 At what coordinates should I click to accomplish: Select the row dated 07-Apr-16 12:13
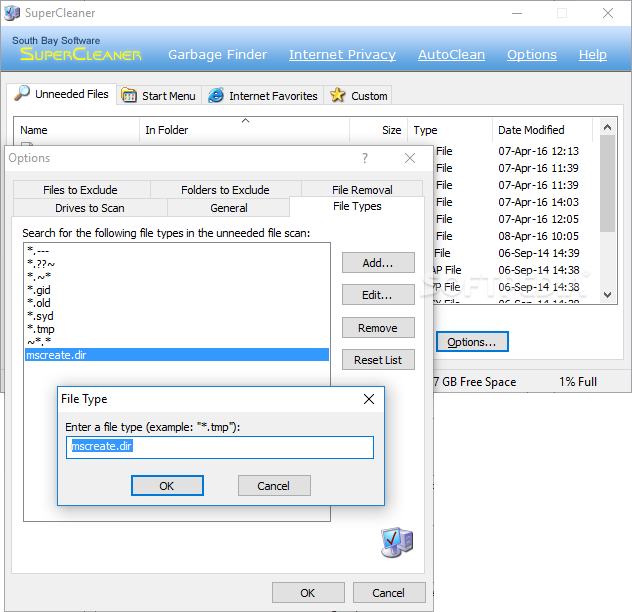click(x=517, y=151)
